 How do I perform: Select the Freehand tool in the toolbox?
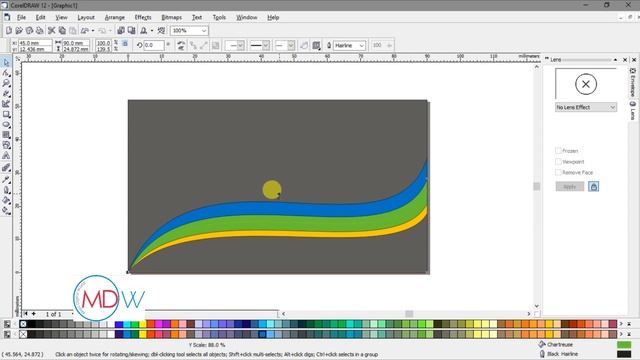[x=6, y=94]
